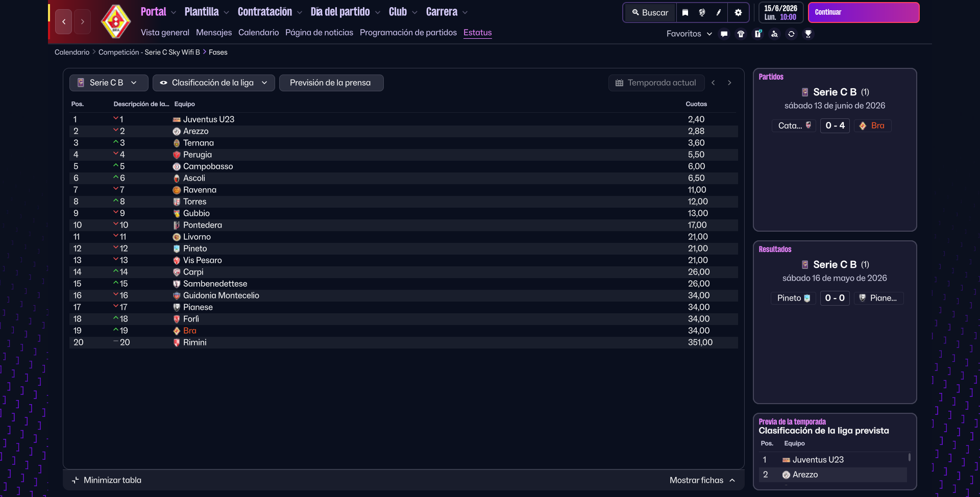Click the pencil edit icon

719,13
